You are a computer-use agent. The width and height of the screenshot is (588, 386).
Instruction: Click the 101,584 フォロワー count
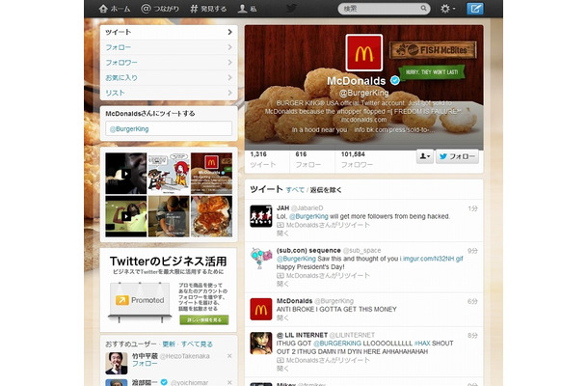tap(357, 159)
